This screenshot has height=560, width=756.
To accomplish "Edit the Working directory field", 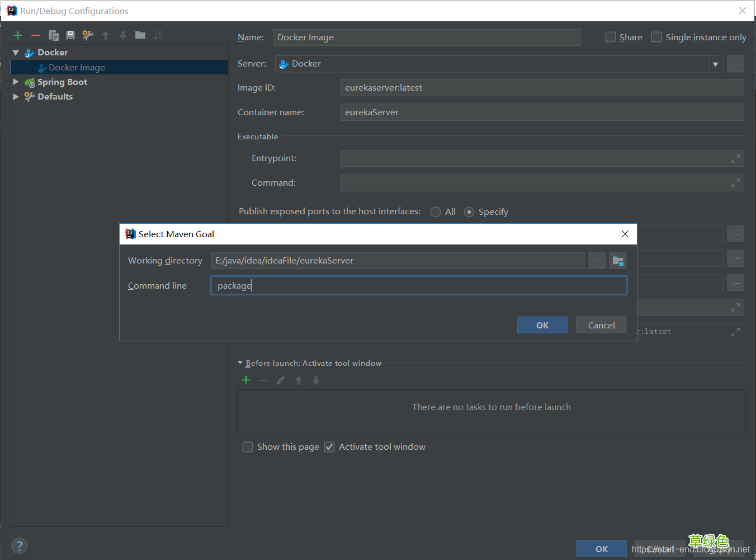I will [x=398, y=261].
